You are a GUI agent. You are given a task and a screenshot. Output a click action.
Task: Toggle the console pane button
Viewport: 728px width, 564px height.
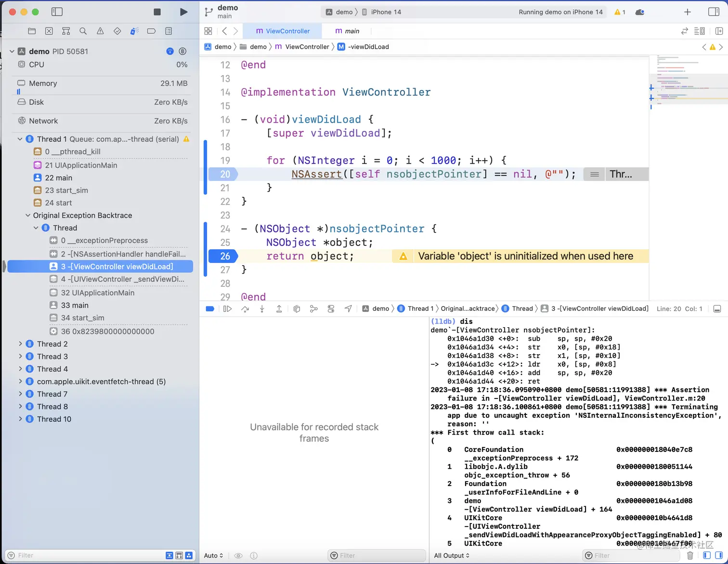(x=719, y=555)
